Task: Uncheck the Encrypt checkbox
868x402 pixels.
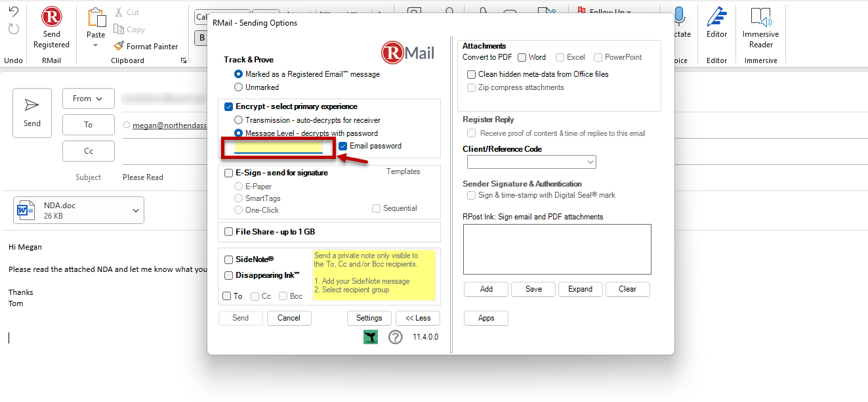Action: coord(228,106)
